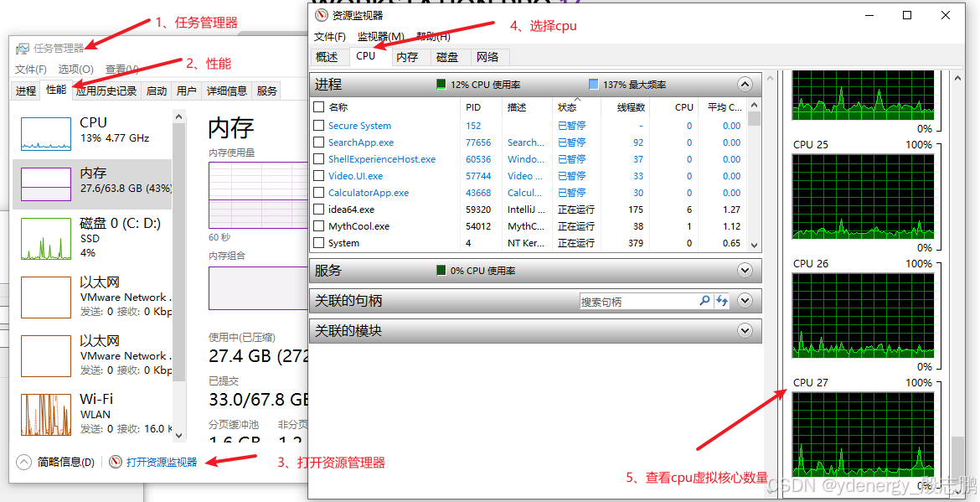Screen dimensions: 980x502
Task: Close the Resource Monitor window
Action: 946,15
